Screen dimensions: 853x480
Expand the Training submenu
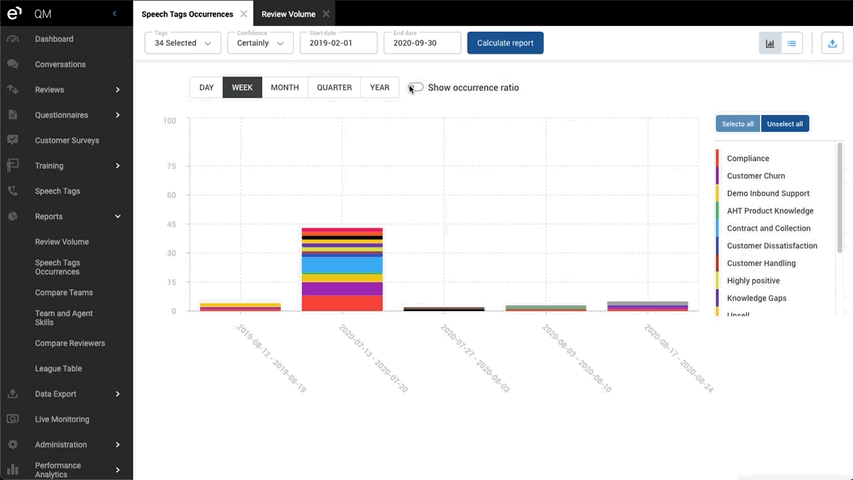click(118, 165)
